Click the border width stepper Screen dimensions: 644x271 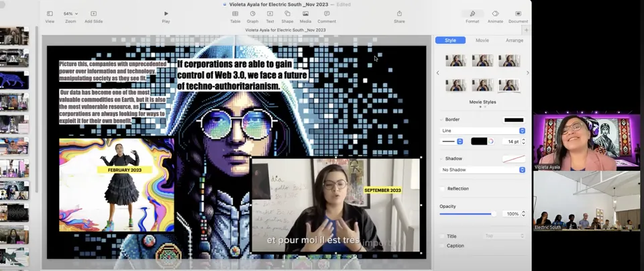point(523,142)
